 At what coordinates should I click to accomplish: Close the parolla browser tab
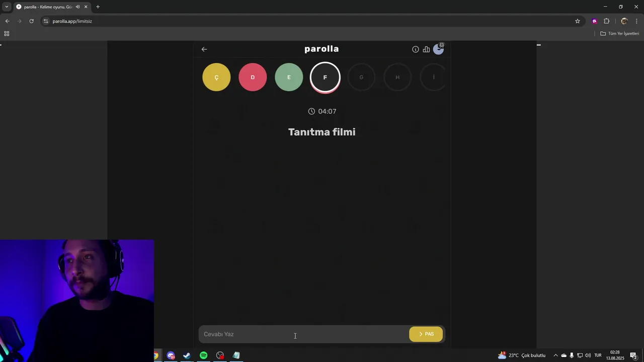pyautogui.click(x=86, y=7)
